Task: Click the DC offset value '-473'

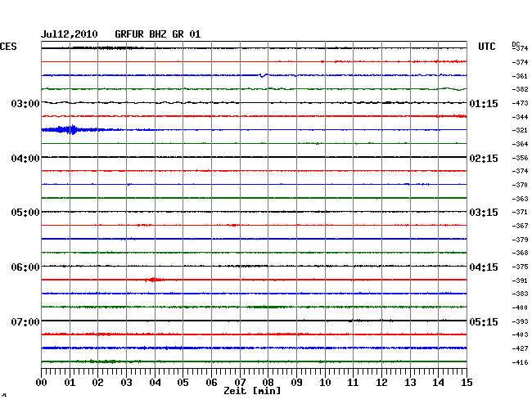Action: coord(520,103)
